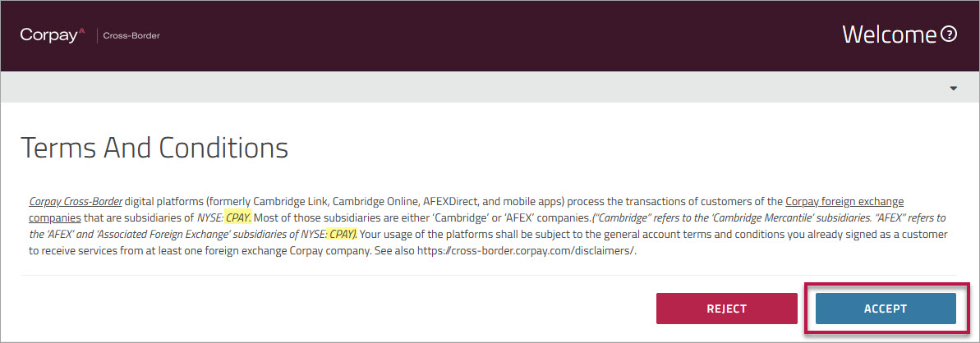Click the Terms And Conditions heading
Viewport: 980px width, 343px height.
154,148
